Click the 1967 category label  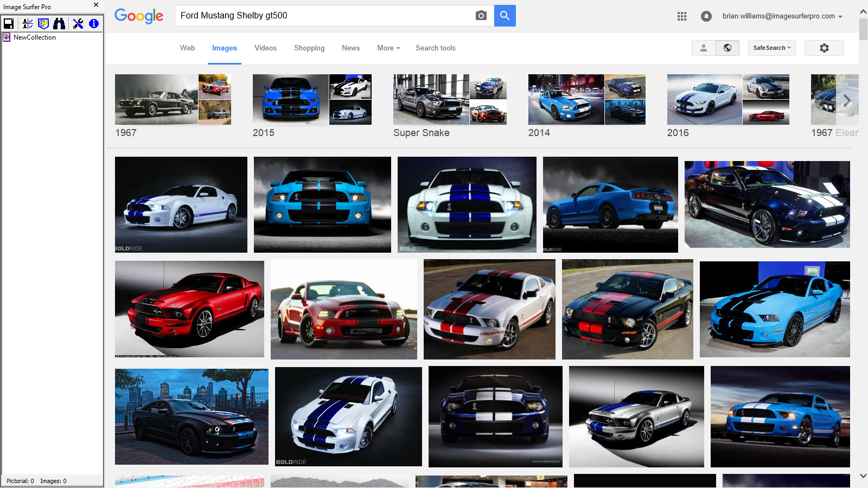click(126, 133)
